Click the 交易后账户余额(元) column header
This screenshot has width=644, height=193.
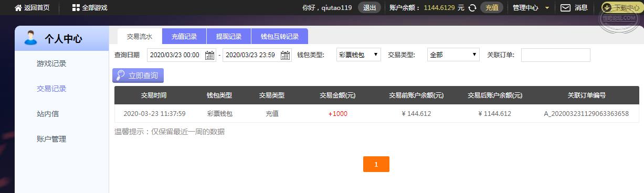click(495, 95)
